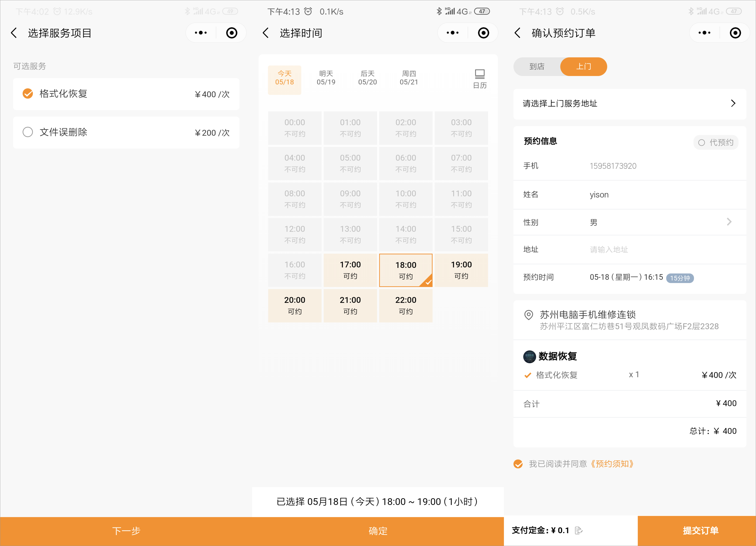Click the 姓名 field showing yison
756x546 pixels.
[599, 195]
